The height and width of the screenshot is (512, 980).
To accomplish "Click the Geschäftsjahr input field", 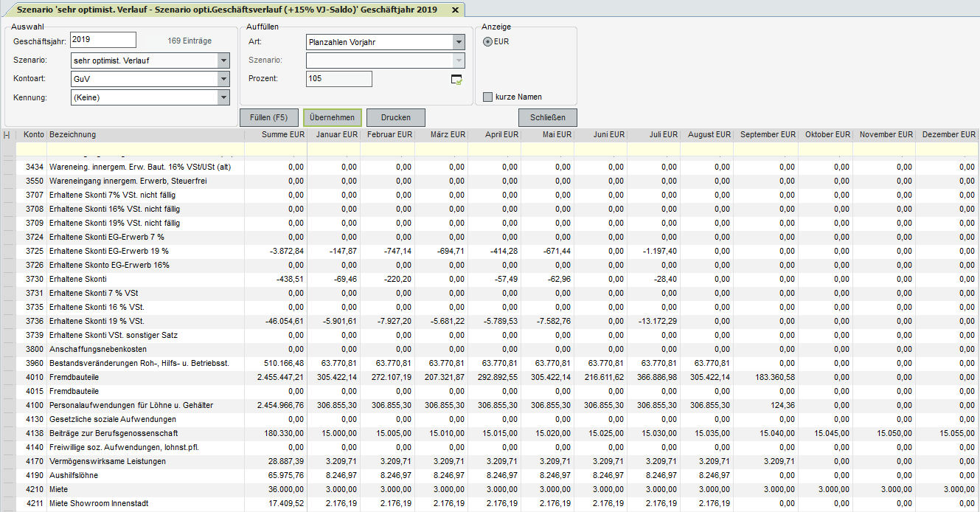I will coord(103,40).
